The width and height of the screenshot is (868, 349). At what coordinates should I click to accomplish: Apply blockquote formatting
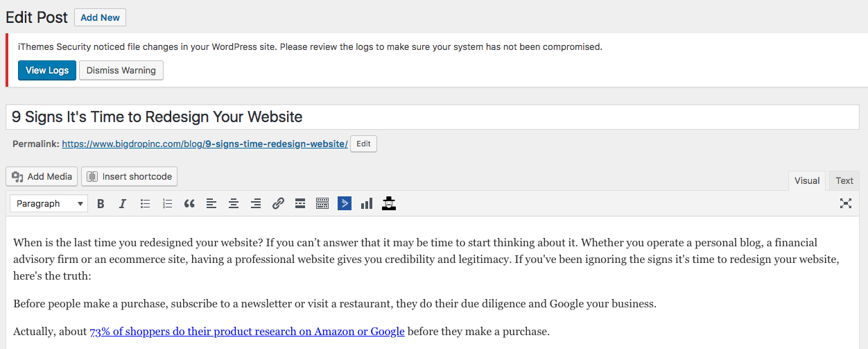coord(189,203)
